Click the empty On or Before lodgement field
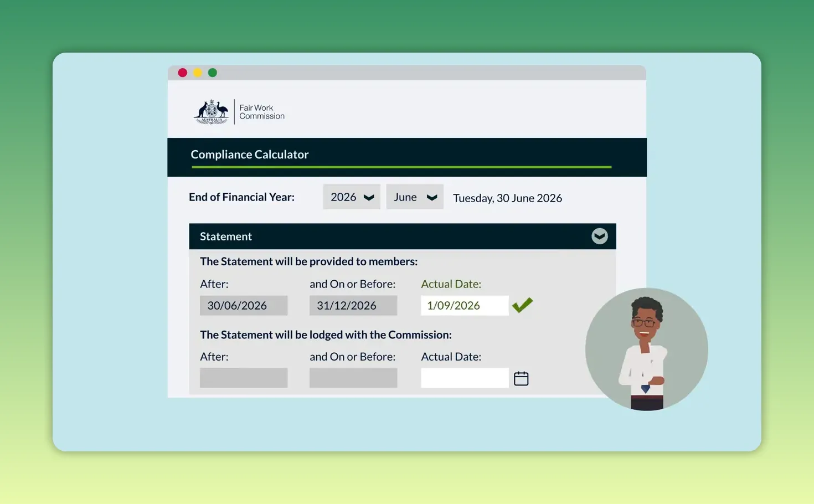Viewport: 814px width, 504px height. 353,378
